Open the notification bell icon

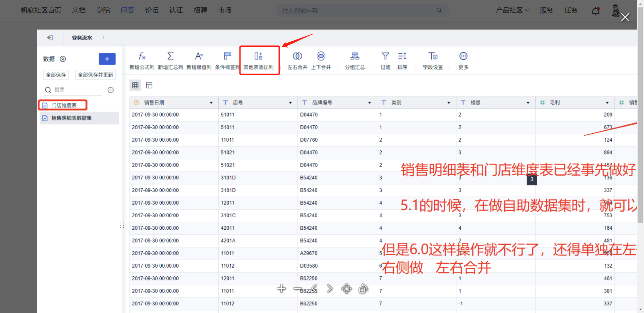596,11
